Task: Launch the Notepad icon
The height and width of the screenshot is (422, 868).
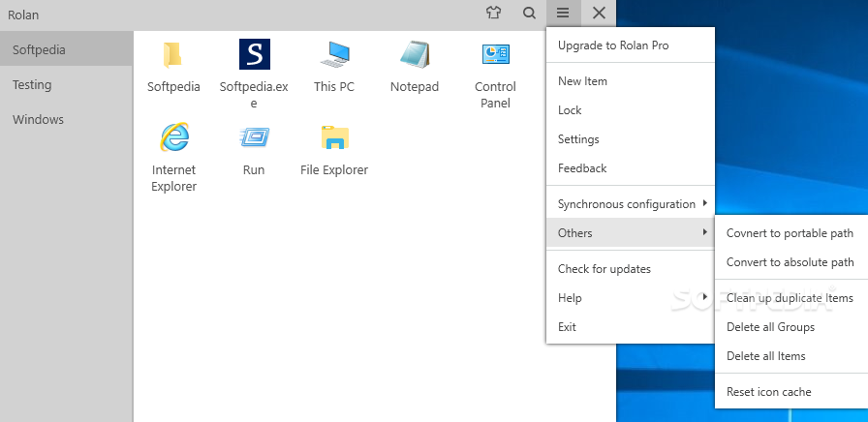Action: coord(415,54)
